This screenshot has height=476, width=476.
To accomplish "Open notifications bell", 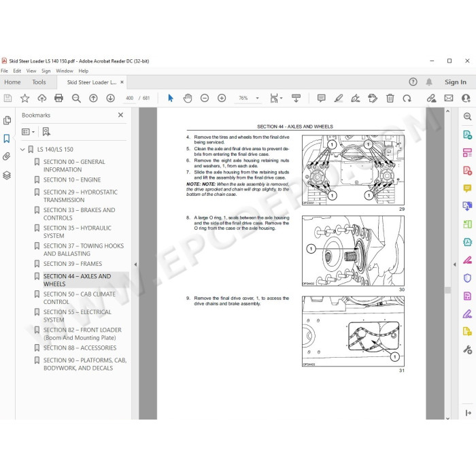I will pyautogui.click(x=429, y=82).
